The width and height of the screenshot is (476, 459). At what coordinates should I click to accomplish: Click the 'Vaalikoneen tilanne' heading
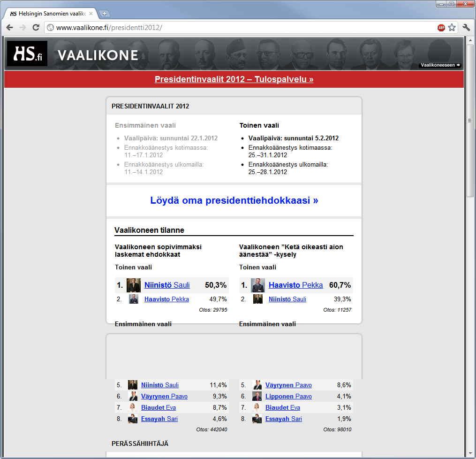point(149,230)
